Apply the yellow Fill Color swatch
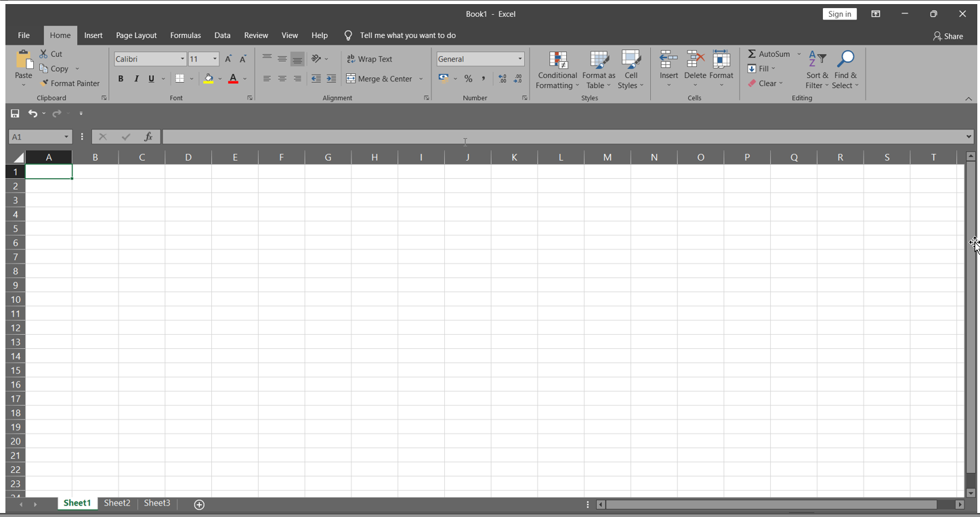 click(209, 79)
